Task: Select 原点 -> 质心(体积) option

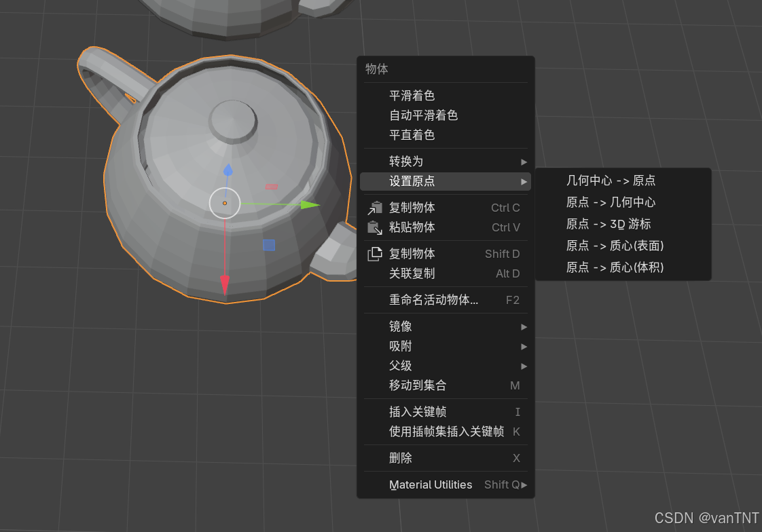Action: 623,267
